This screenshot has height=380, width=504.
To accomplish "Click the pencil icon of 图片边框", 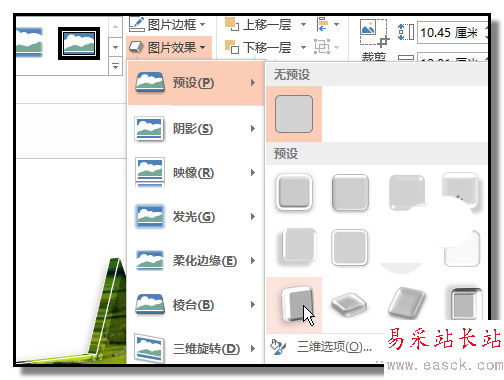I will coord(136,24).
